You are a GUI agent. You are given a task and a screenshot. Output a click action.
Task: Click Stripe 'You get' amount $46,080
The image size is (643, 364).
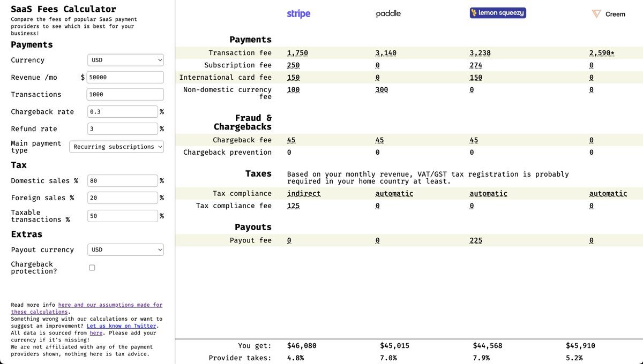point(302,346)
